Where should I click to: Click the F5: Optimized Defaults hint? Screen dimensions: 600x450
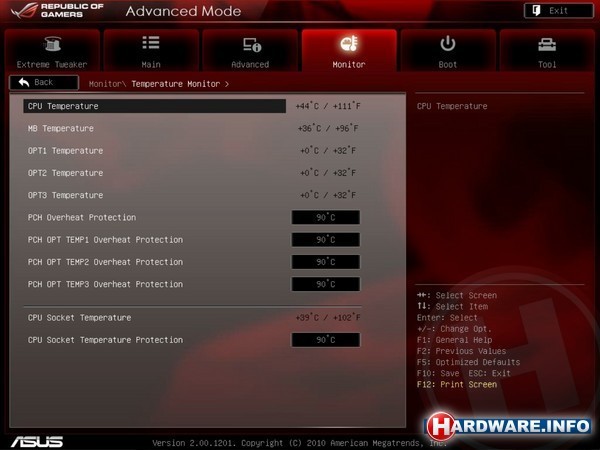click(x=468, y=362)
